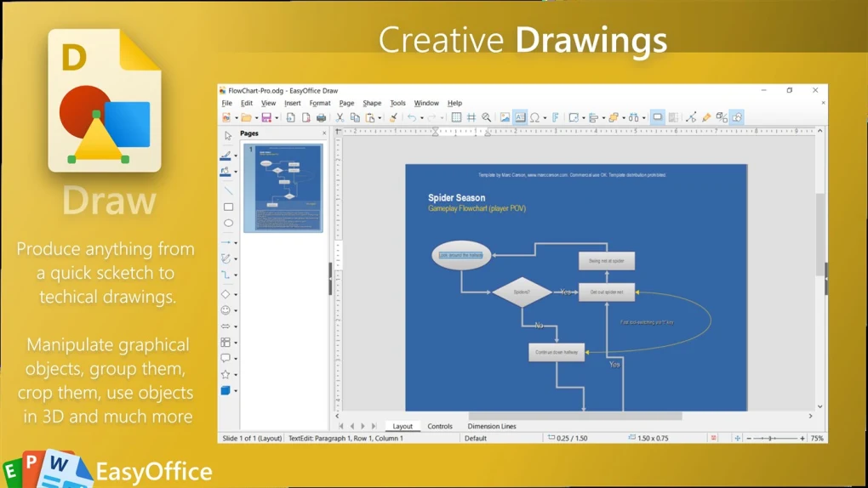Click the Undo arrow icon
The height and width of the screenshot is (488, 868).
click(x=411, y=117)
